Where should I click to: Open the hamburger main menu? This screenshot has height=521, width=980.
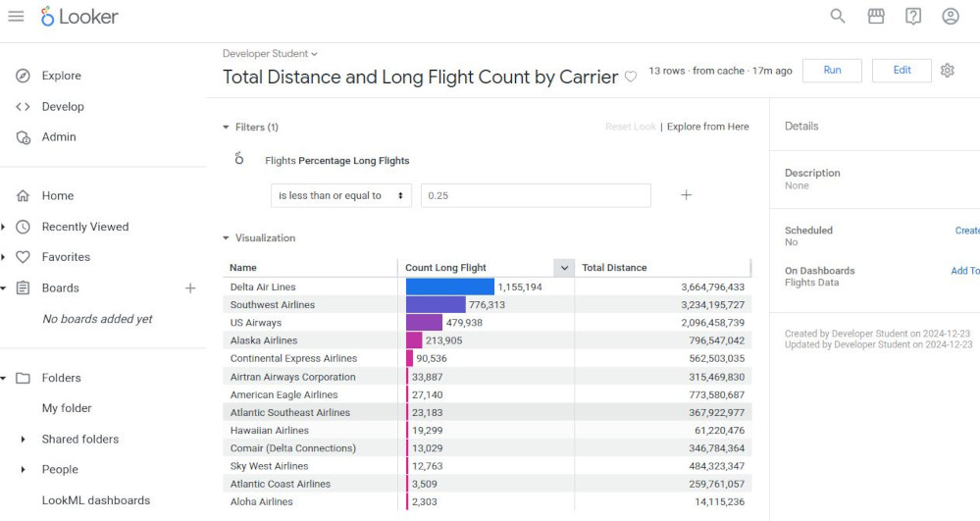[x=17, y=17]
